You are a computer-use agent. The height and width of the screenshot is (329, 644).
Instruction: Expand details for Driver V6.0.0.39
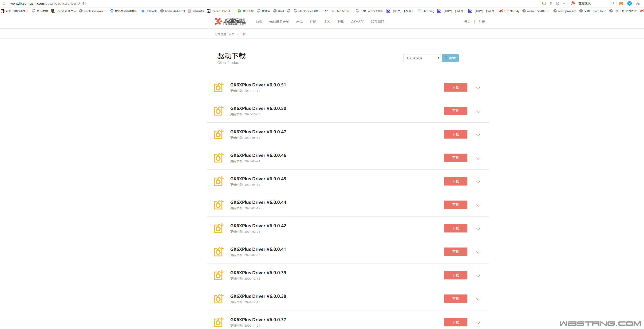(478, 276)
